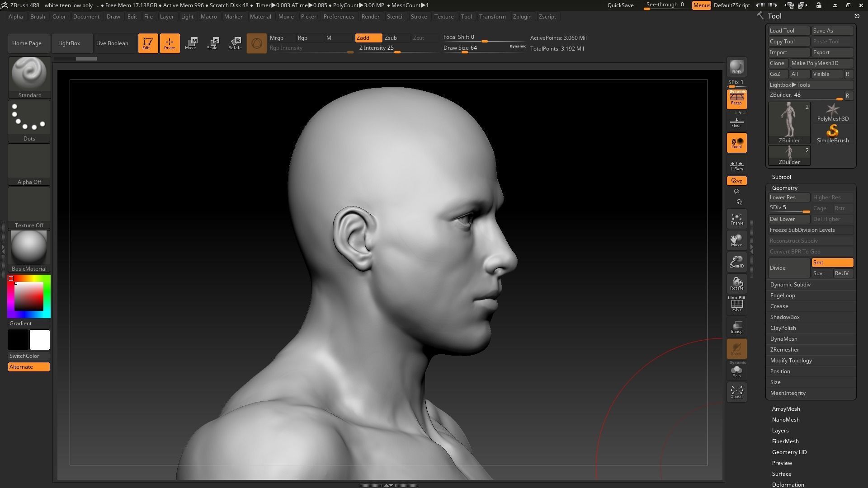
Task: Select the Scale gizmo tool
Action: tap(212, 43)
